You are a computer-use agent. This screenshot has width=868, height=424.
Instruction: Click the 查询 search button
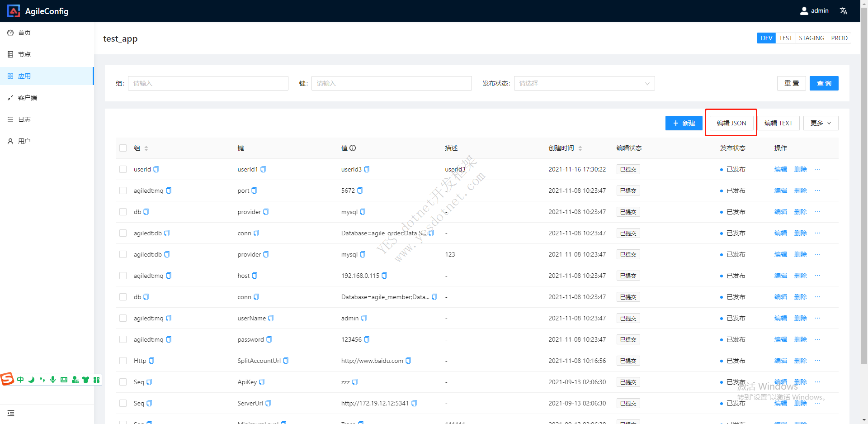[x=824, y=83]
